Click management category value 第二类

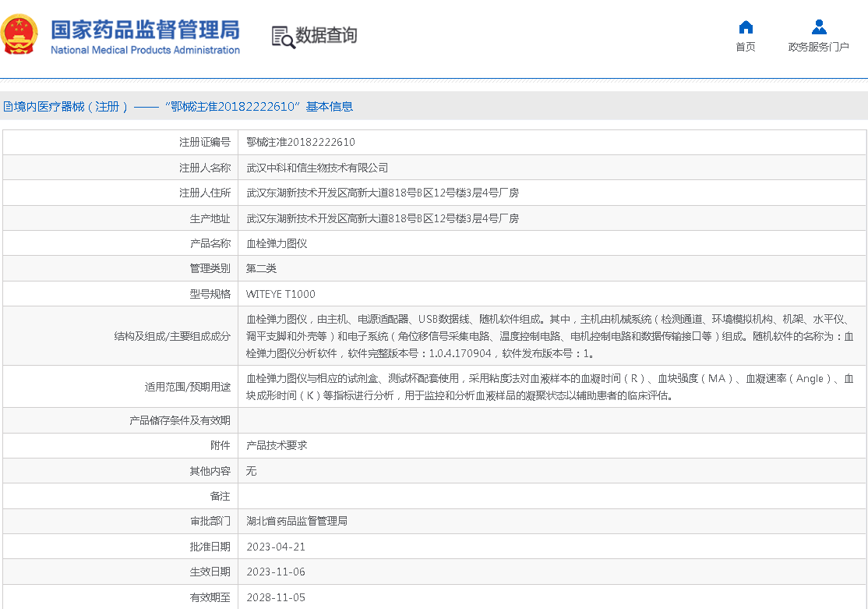(x=261, y=268)
